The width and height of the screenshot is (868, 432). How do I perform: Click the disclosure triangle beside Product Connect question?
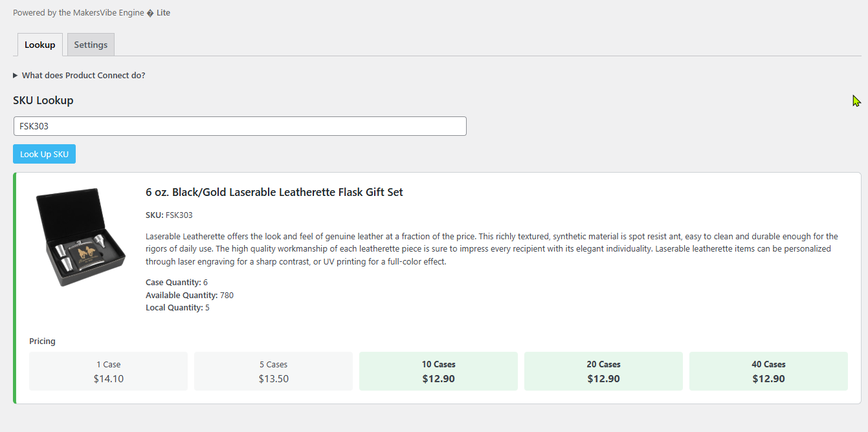[16, 76]
